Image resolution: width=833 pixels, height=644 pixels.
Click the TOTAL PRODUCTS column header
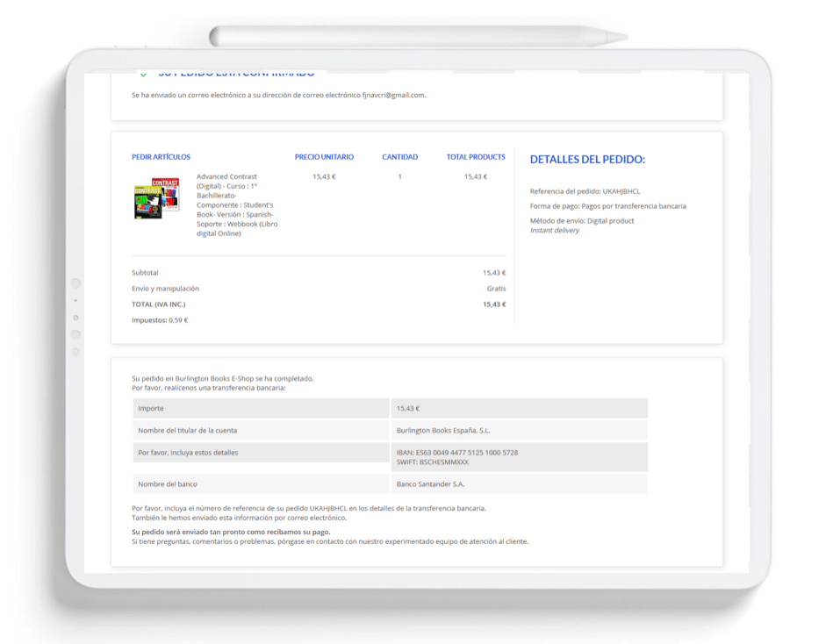475,157
